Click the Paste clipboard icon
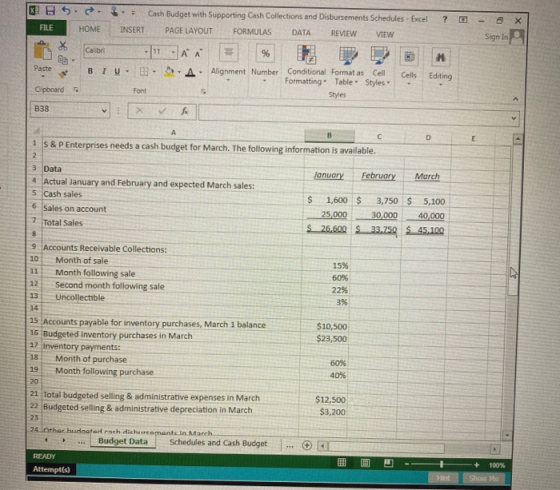Screen dimensions: 560x490 point(42,50)
